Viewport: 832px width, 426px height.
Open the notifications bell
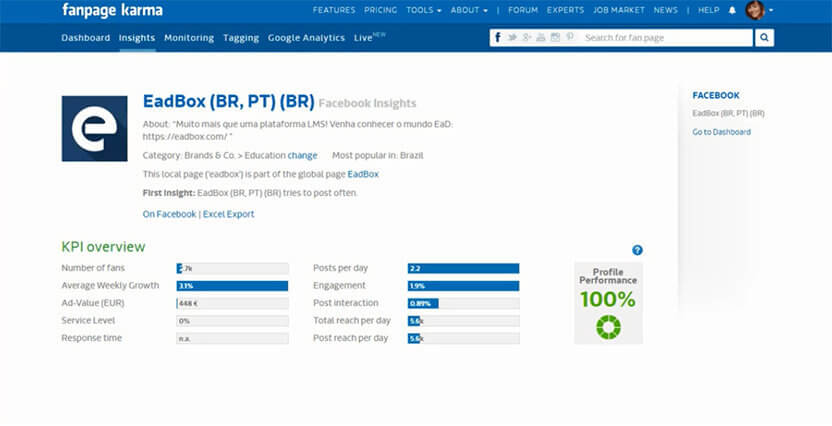732,10
